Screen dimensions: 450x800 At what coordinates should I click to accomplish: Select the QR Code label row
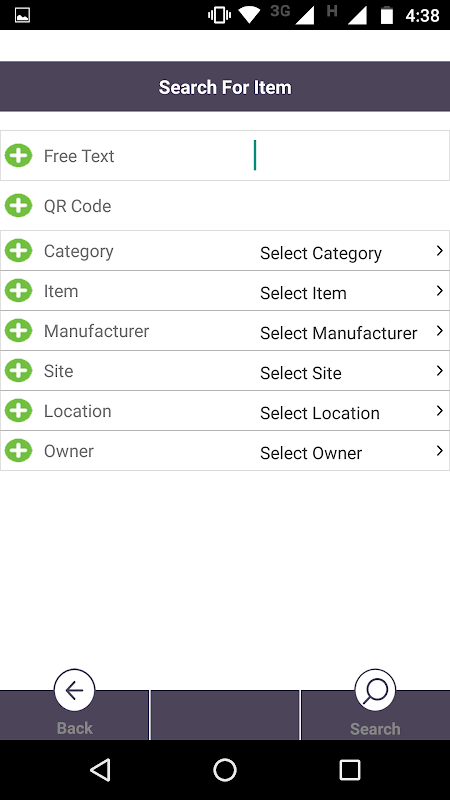click(224, 206)
